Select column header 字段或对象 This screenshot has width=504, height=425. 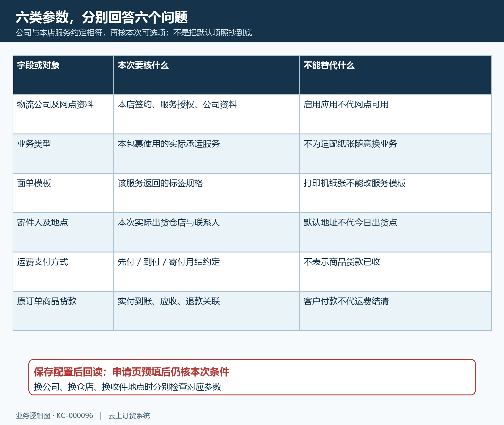click(63, 75)
